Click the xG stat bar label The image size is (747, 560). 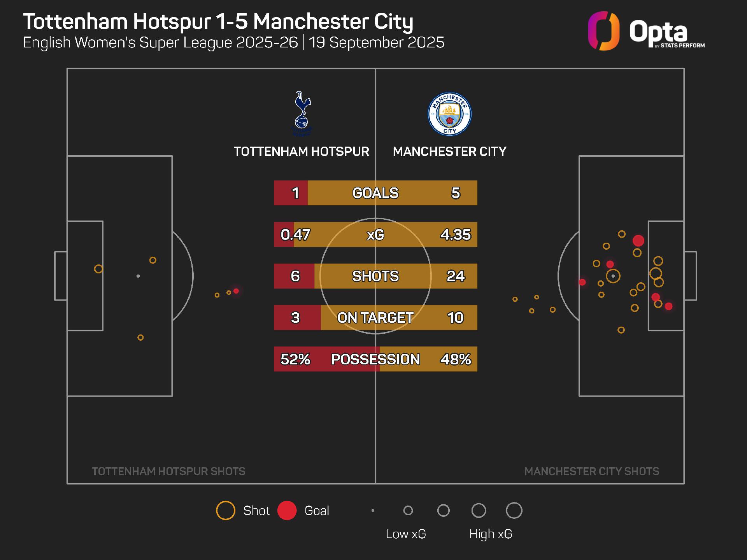pos(375,234)
